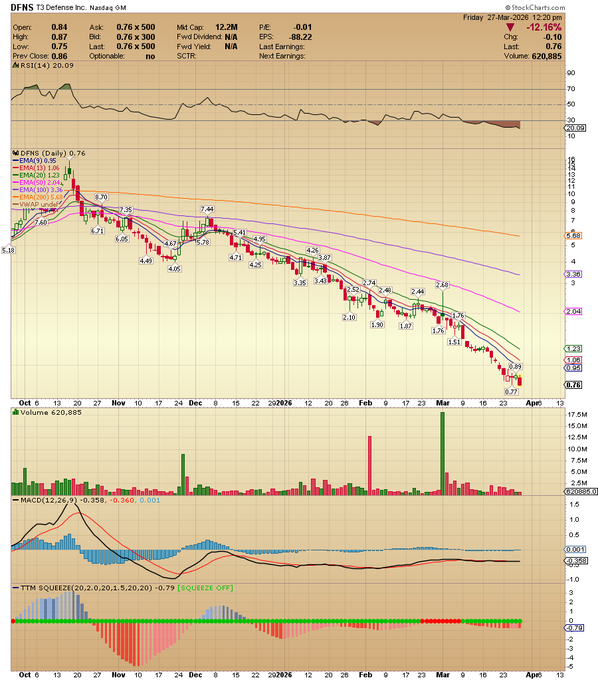Viewport: 598px width, 680px height.
Task: Click the Optionable value no
Action: pos(150,56)
